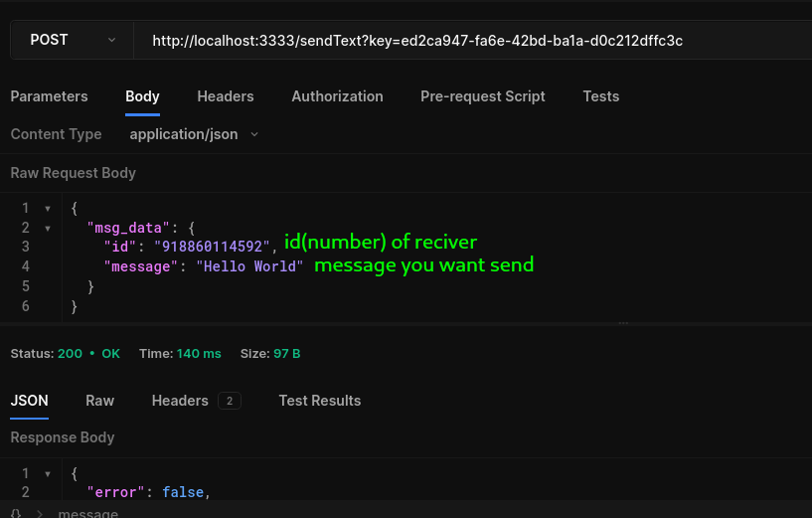Expand the application/json content type dropdown
This screenshot has height=518, width=812.
[x=194, y=134]
